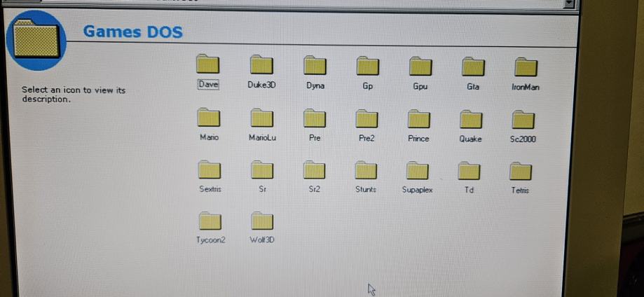
Task: Click the Tycoon2 name label
Action: [211, 240]
